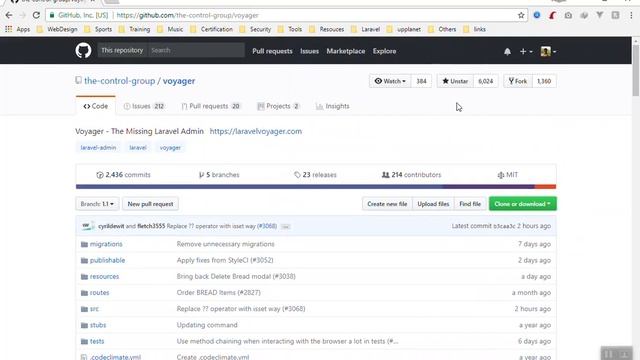This screenshot has width=640, height=360.
Task: Open Explore in top navigation
Action: tap(384, 51)
